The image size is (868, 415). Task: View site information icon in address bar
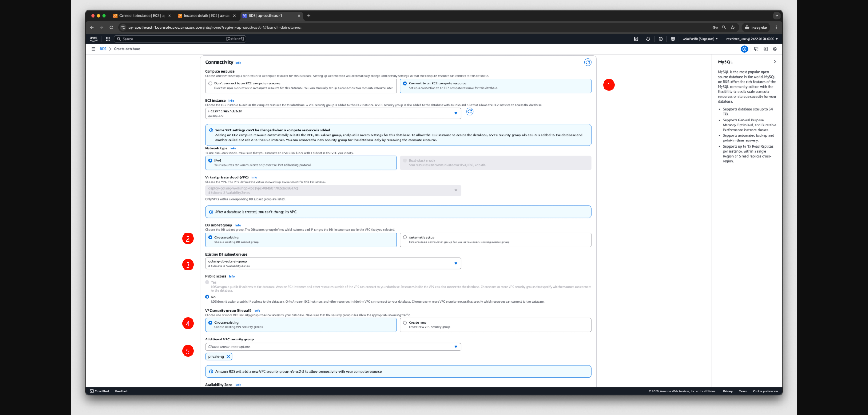(123, 28)
